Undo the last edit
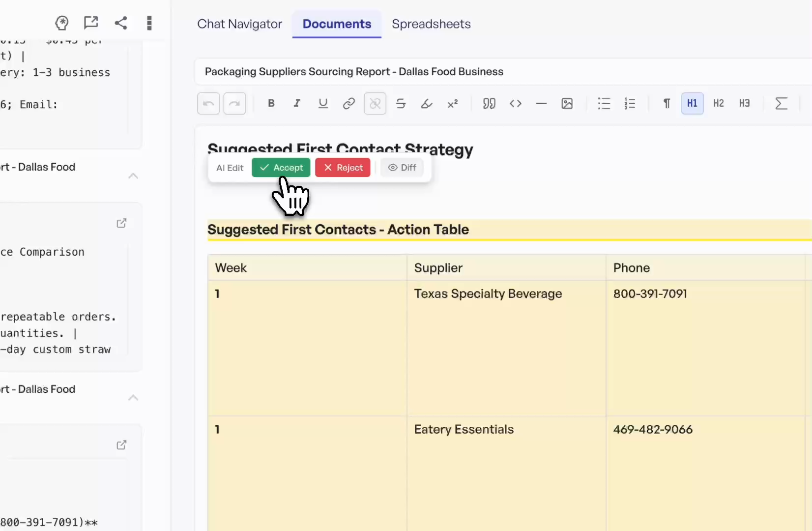 (x=208, y=103)
